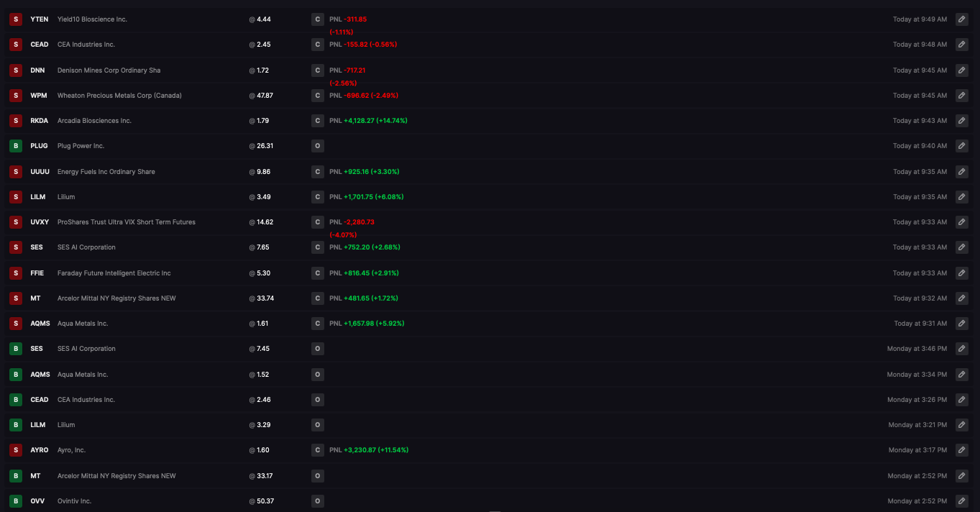
Task: Click the timestamp Monday at 3:46 PM
Action: (917, 349)
